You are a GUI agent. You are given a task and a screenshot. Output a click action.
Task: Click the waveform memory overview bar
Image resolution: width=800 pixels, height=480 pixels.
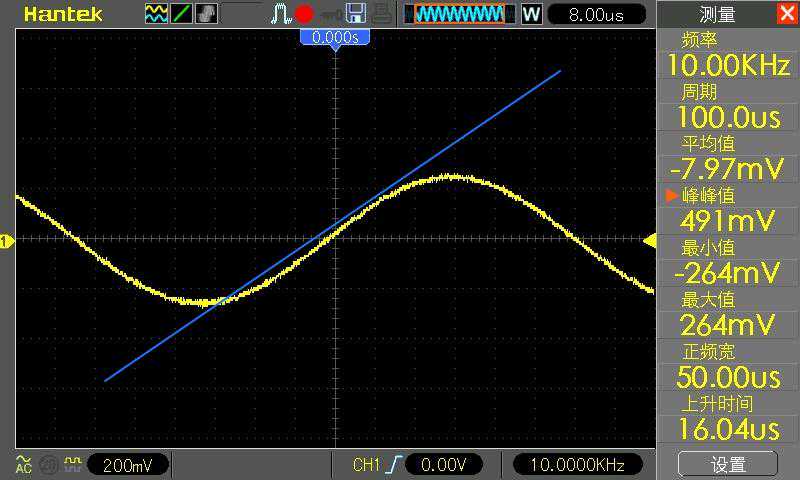[x=459, y=14]
